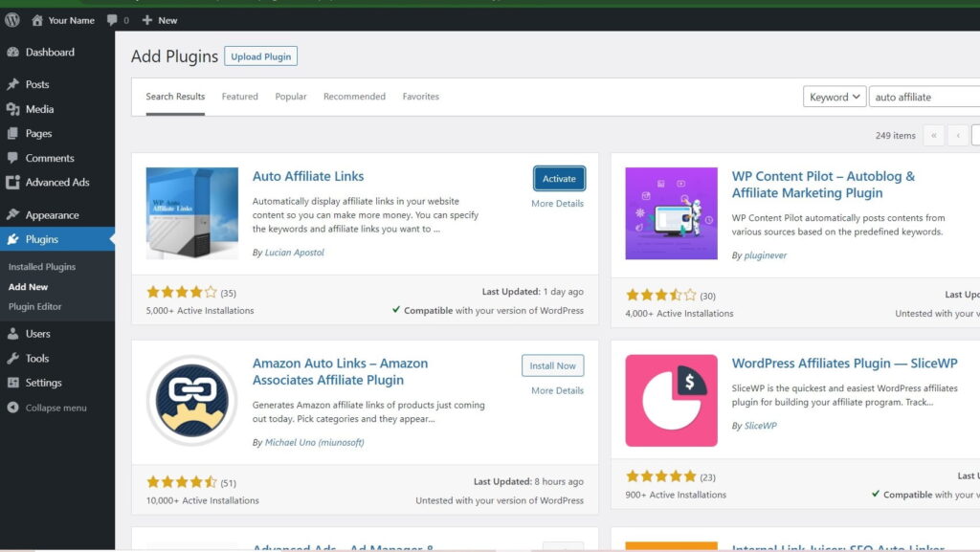
Task: Activate the Auto Affiliate Links plugin
Action: pyautogui.click(x=559, y=179)
